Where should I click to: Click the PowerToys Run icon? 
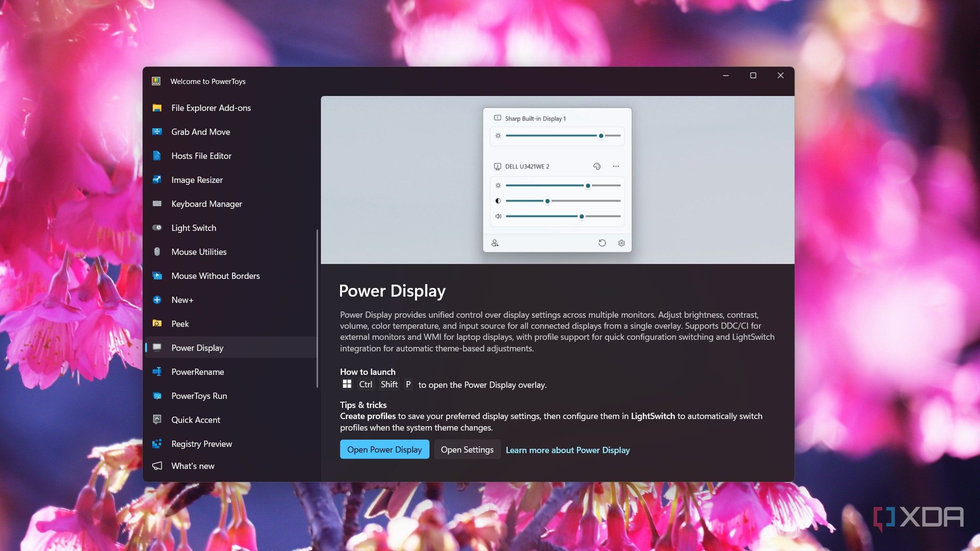click(157, 396)
